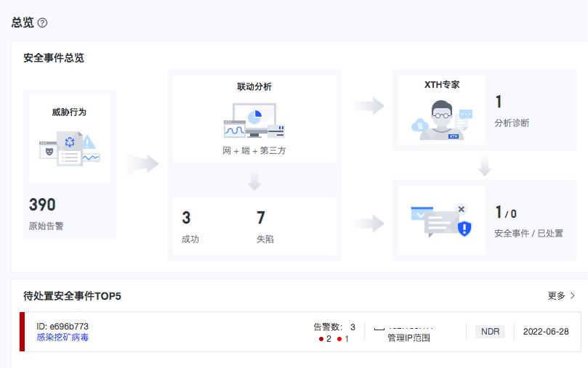Open the 390 原始告警 count

pyautogui.click(x=42, y=205)
